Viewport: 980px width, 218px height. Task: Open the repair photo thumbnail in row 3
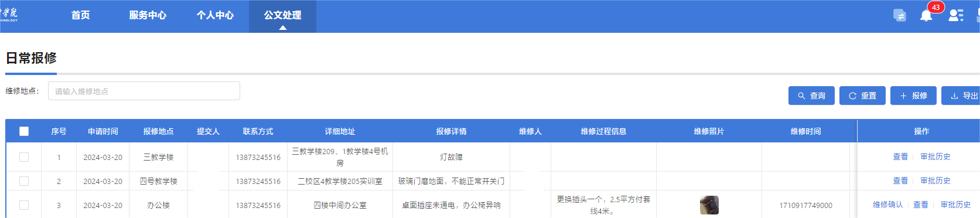[709, 205]
